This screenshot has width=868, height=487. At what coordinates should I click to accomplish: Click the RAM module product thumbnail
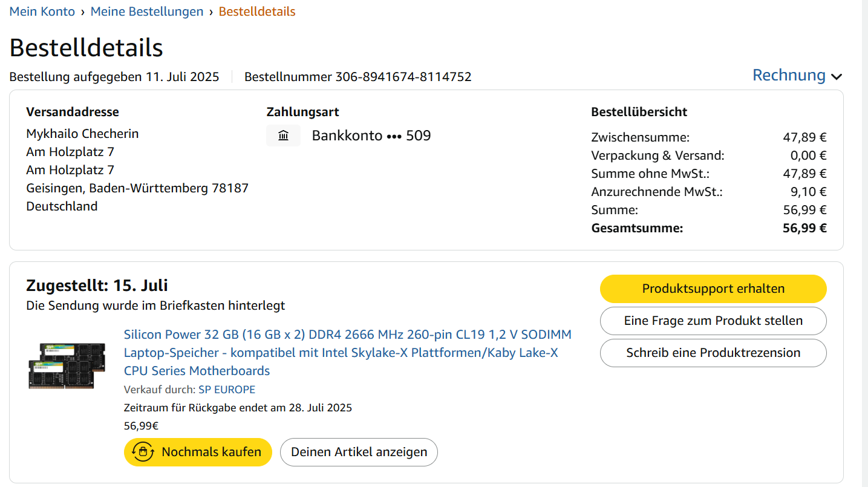[67, 365]
